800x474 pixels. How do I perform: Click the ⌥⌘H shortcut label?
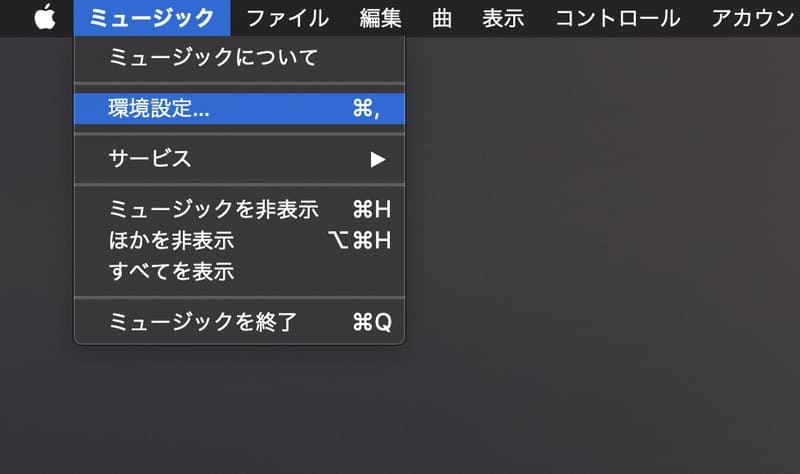[360, 240]
